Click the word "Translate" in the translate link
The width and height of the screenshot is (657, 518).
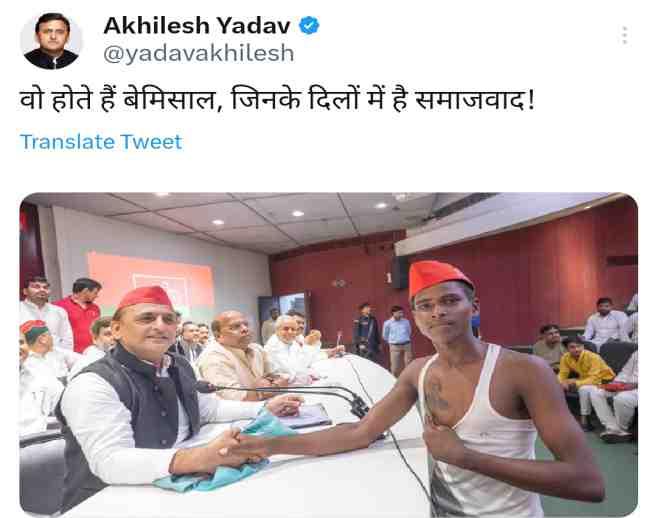click(x=67, y=142)
